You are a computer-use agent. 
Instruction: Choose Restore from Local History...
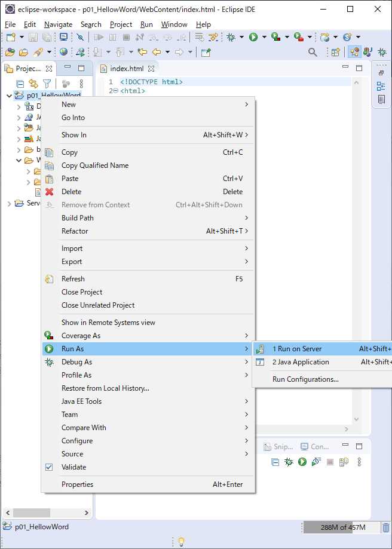pos(149,388)
